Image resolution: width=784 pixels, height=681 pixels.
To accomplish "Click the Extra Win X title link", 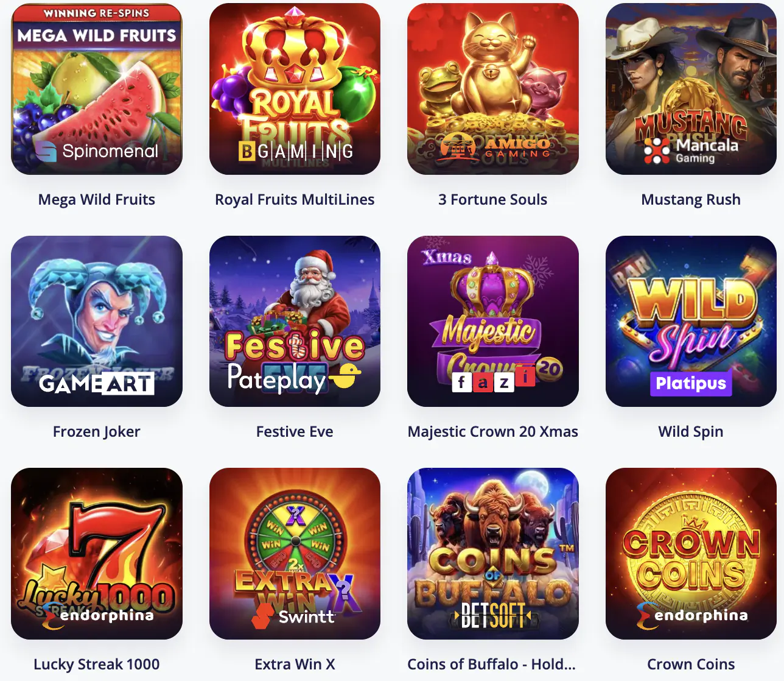I will point(295,665).
